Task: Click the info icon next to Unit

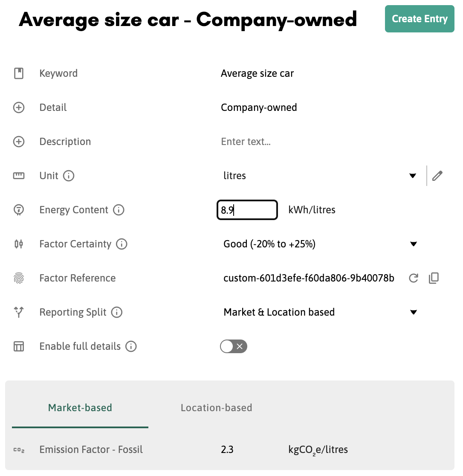Action: pos(69,176)
